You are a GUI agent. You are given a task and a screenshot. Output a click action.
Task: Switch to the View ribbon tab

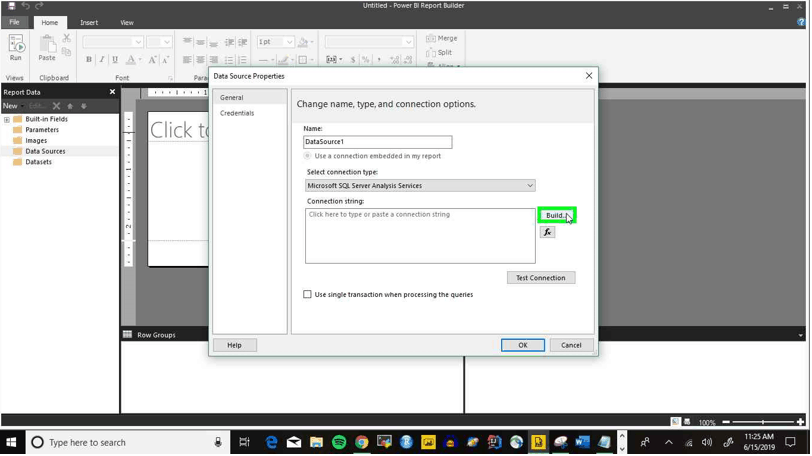click(x=127, y=23)
